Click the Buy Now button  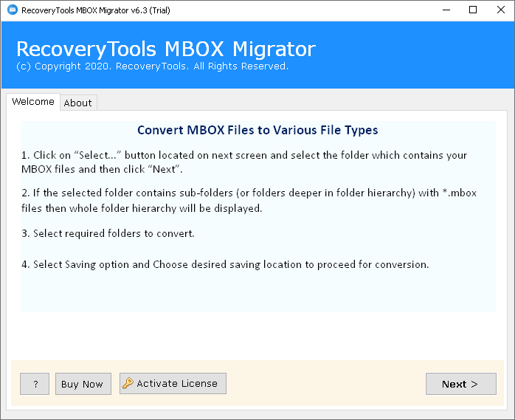coord(83,384)
